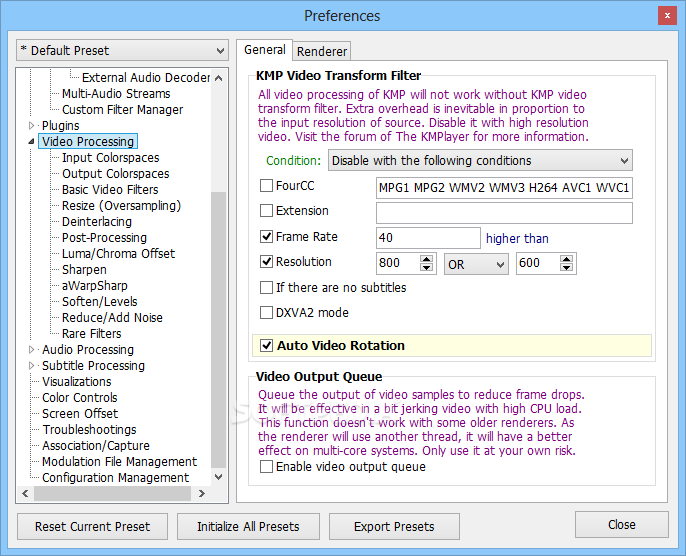The width and height of the screenshot is (686, 556).
Task: Select Post-Processing tree item
Action: (104, 238)
